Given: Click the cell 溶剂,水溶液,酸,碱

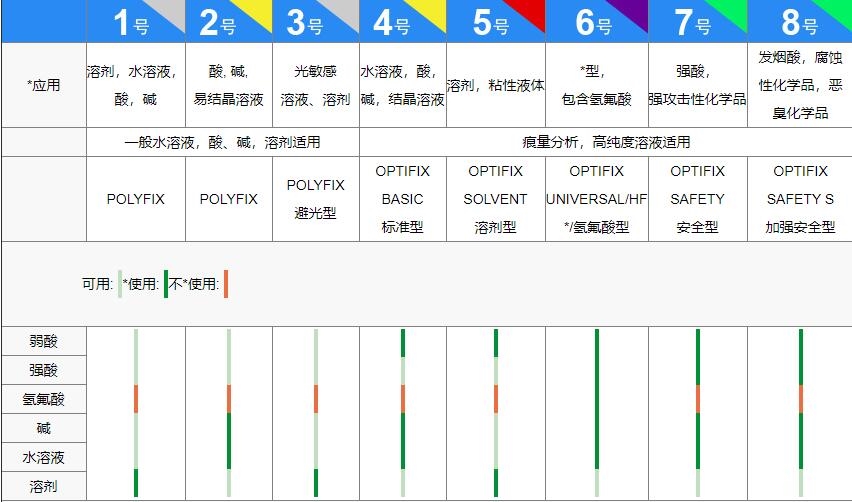Looking at the screenshot, I should click(x=136, y=85).
